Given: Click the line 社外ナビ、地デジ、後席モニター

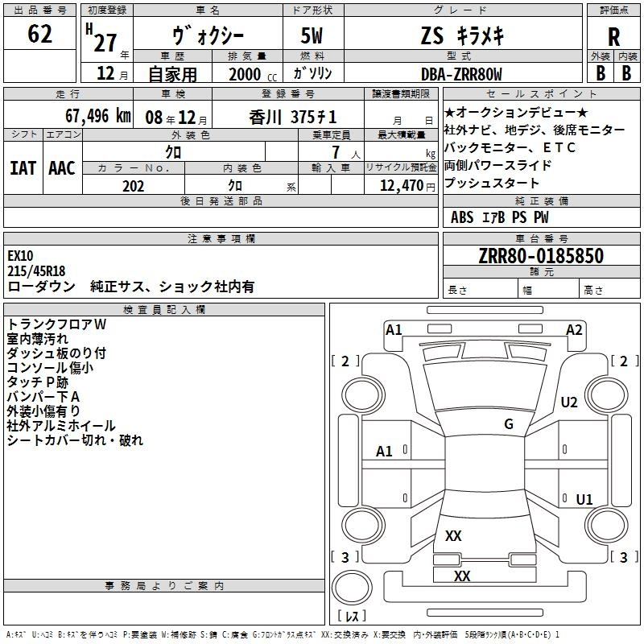Looking at the screenshot, I should click(x=535, y=130).
